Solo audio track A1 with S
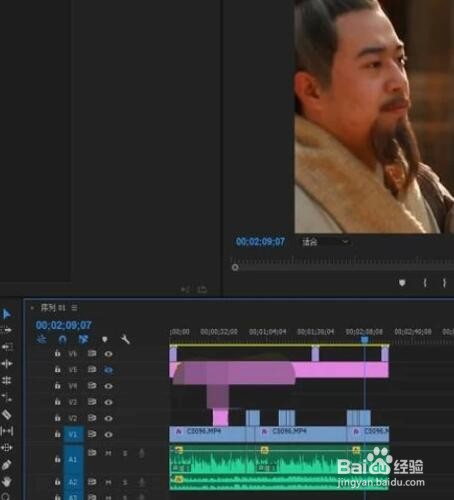Screen dimensions: 454x500 tap(125, 453)
